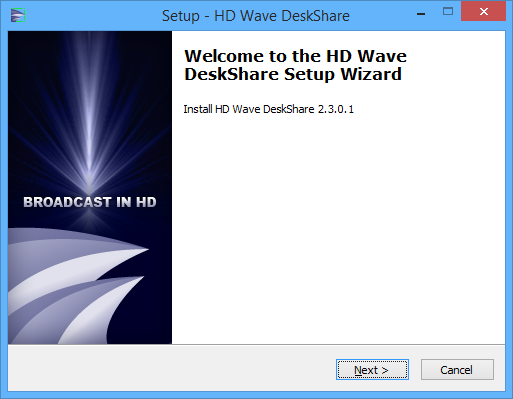Select the 'Install HD Wave DeskShare 2.3.0.1' text
Screen dimensions: 513x399
click(268, 109)
